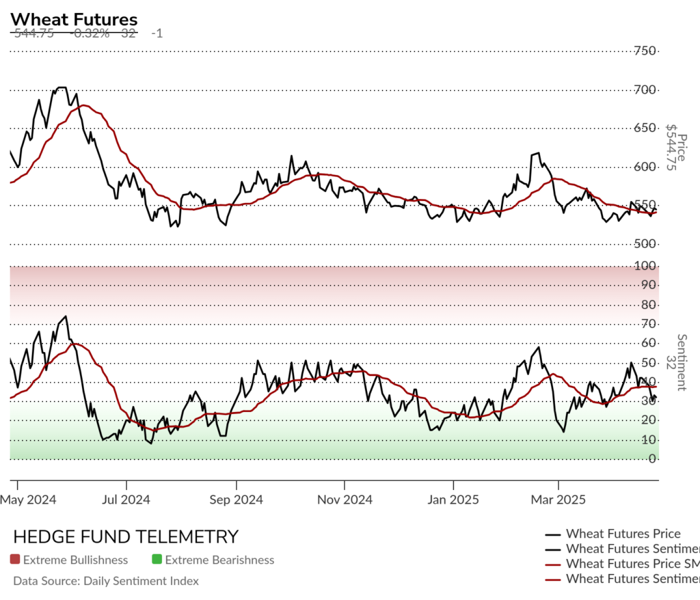
Task: Click the Wheat Futures chart title
Action: (x=74, y=20)
